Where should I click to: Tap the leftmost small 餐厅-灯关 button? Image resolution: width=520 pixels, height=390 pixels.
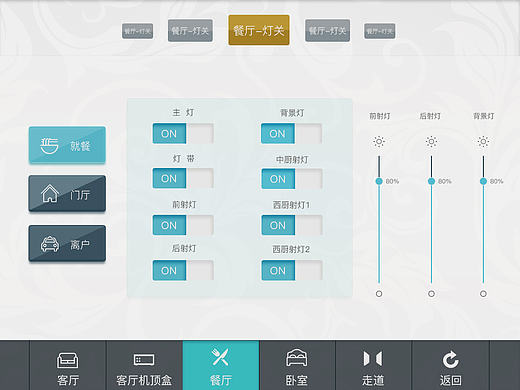click(137, 31)
